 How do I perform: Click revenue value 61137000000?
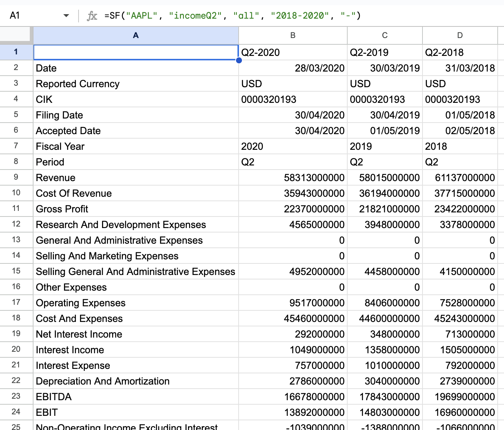coord(460,177)
